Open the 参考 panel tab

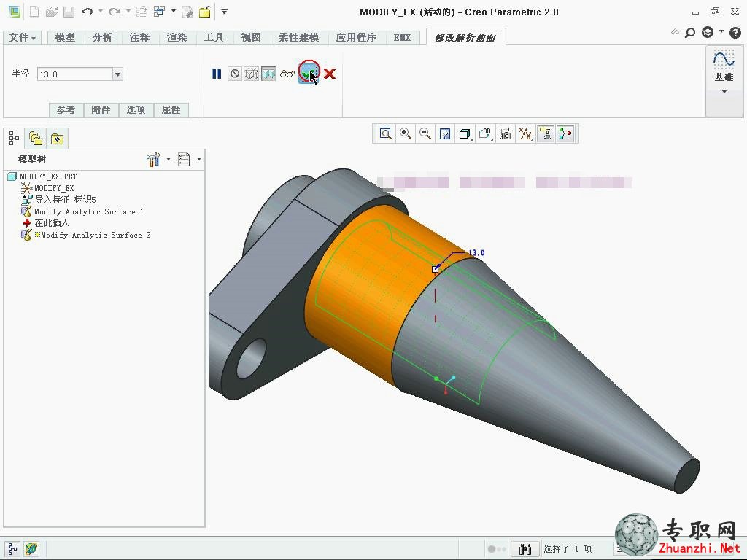coord(66,110)
